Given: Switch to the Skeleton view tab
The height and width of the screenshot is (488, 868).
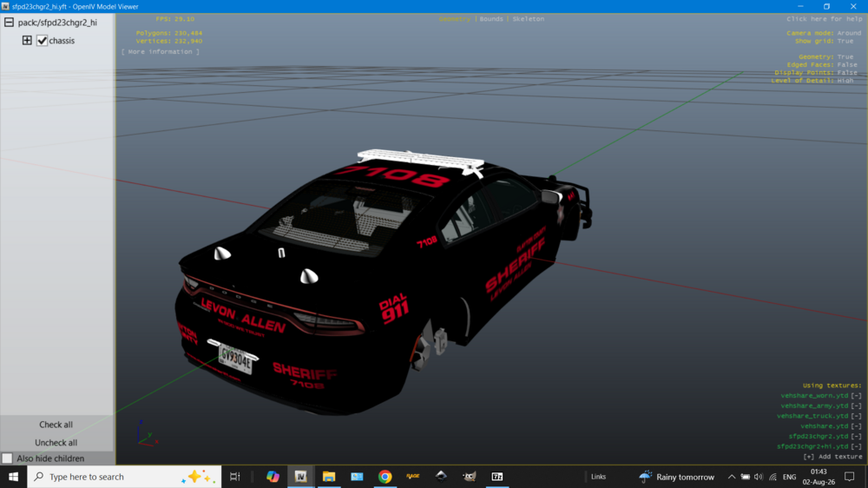Looking at the screenshot, I should [x=528, y=19].
